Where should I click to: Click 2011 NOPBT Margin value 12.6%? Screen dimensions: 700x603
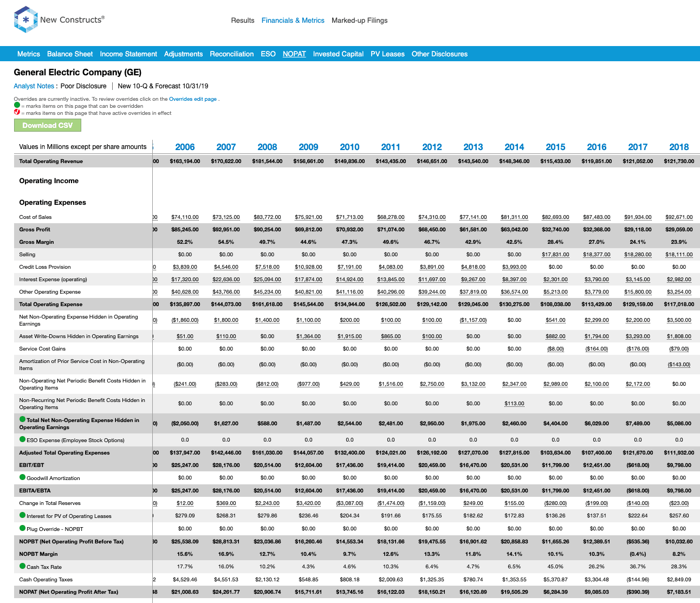point(391,554)
